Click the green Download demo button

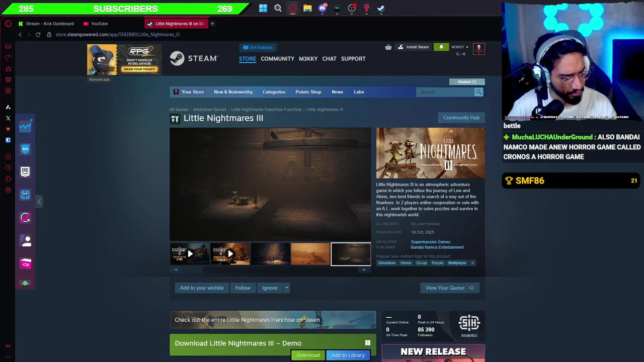click(x=308, y=355)
